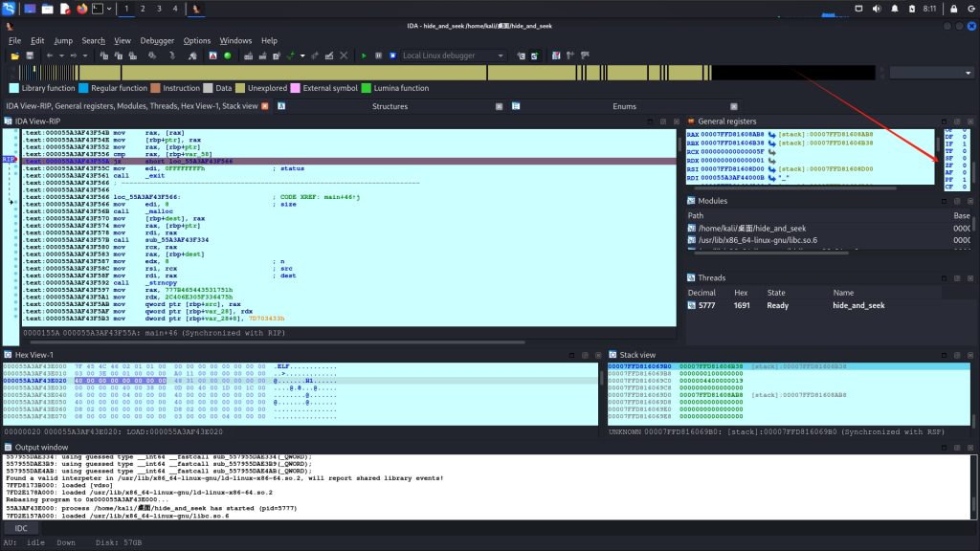Click the Library function color swatch
Image resolution: width=980 pixels, height=551 pixels.
13,88
